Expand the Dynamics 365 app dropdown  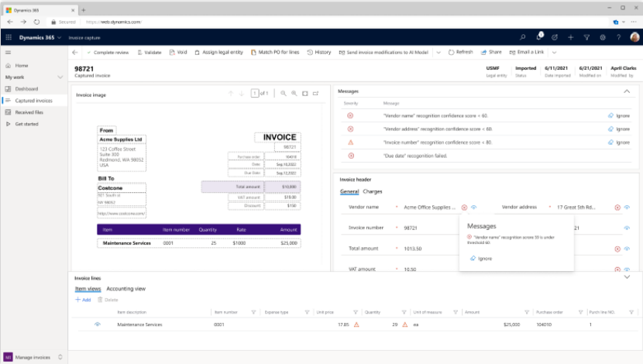[60, 37]
